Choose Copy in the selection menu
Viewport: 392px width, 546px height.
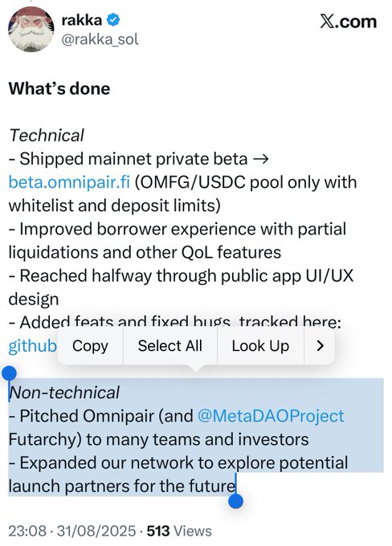coord(90,346)
